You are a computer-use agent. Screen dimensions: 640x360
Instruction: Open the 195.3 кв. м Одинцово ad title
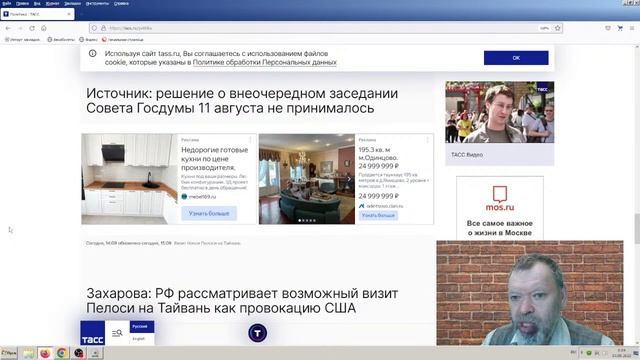pyautogui.click(x=378, y=158)
